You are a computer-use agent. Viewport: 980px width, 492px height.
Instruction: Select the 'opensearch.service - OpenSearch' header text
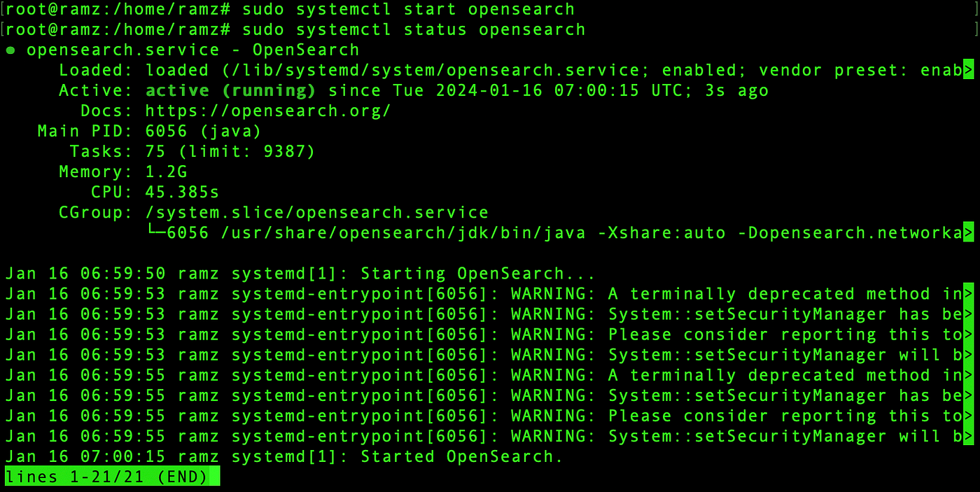click(x=193, y=50)
